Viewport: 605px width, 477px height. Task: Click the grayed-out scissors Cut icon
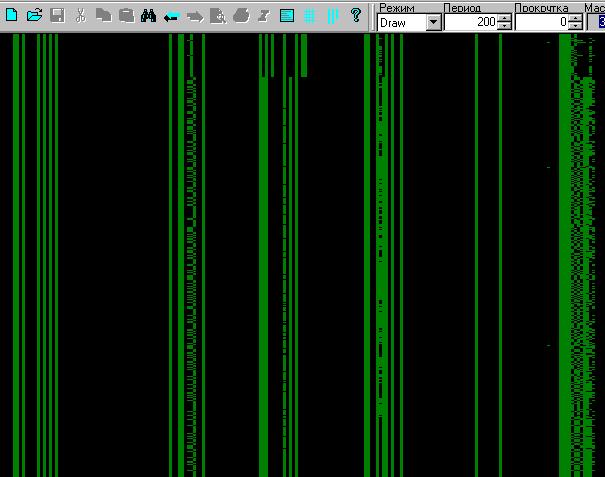[x=80, y=15]
